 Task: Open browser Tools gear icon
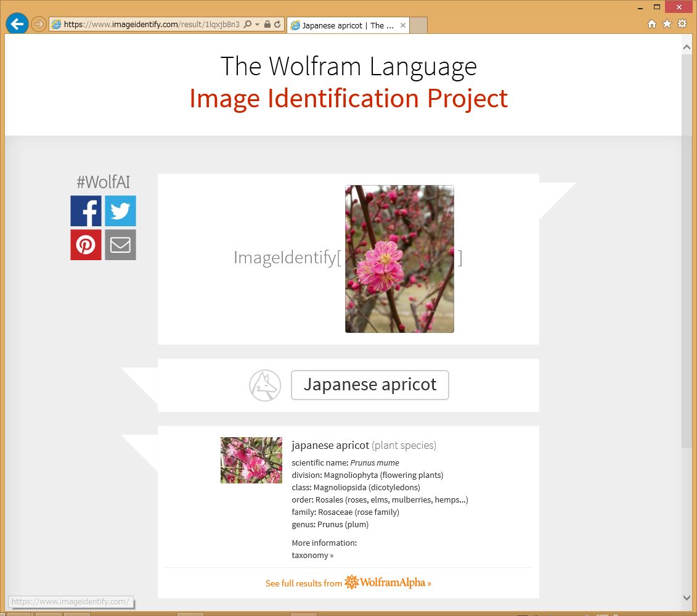(682, 23)
